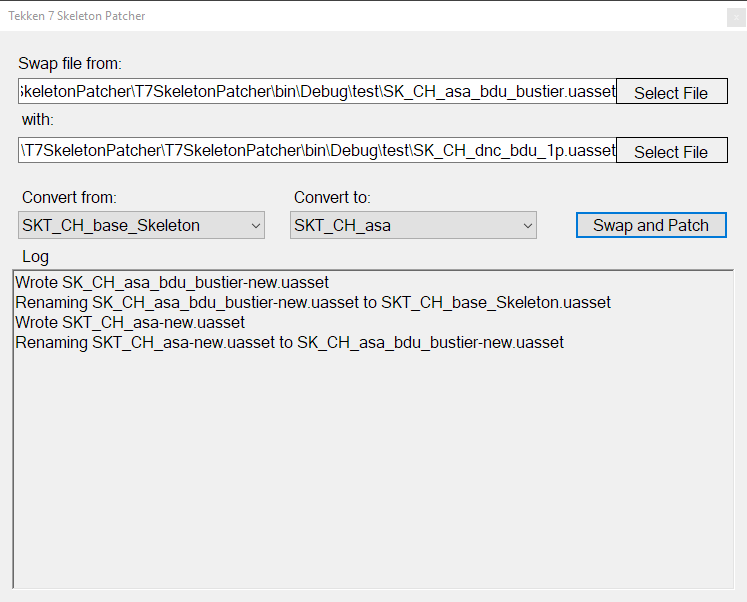Click the Tekken 7 Skeleton Patcher title bar
Screen dimensions: 747x602
point(362,16)
